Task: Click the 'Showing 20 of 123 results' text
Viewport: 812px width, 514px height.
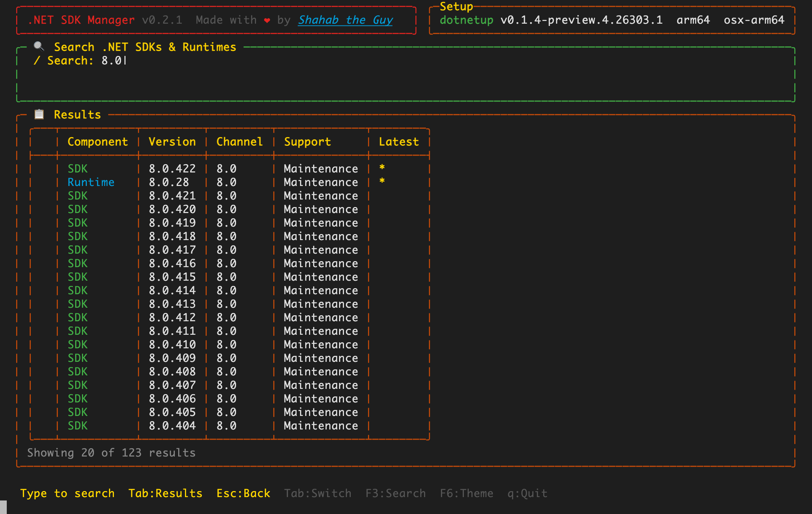Action: tap(111, 453)
